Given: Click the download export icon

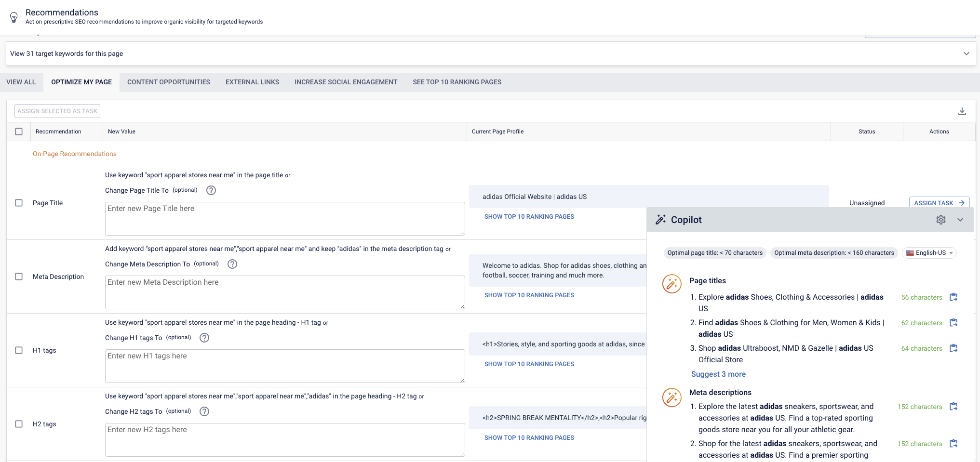Looking at the screenshot, I should pos(962,111).
